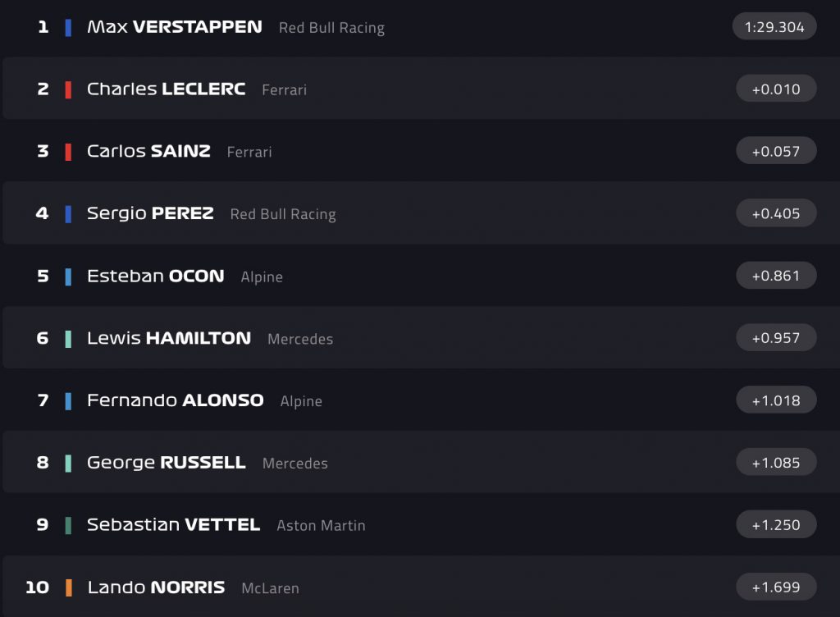
Task: Click the Aston Martin team label
Action: 321,526
